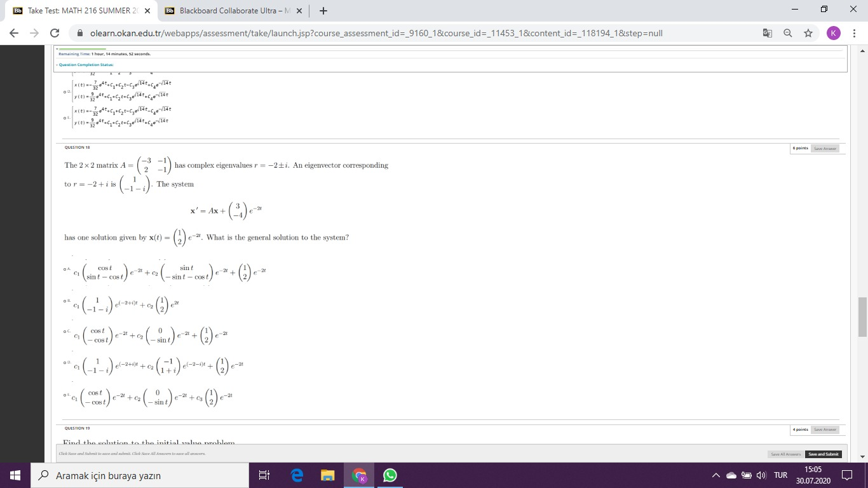Select answer choice D for Question 18

(65, 362)
